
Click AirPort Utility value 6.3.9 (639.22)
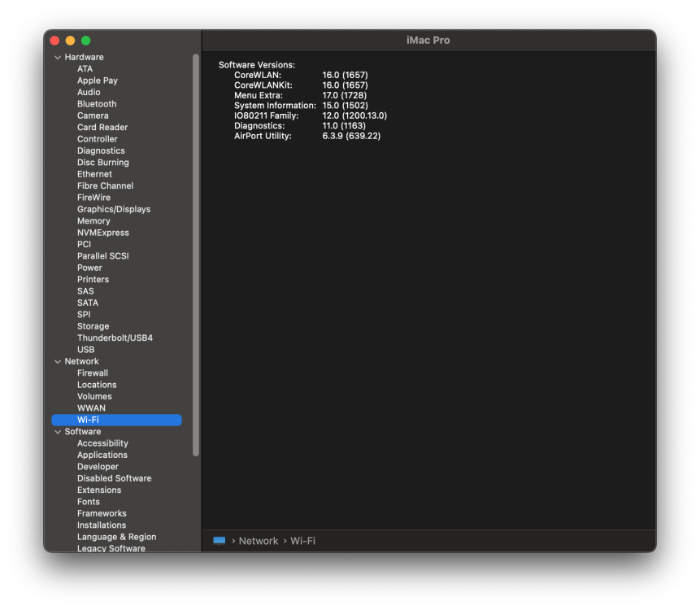tap(351, 136)
